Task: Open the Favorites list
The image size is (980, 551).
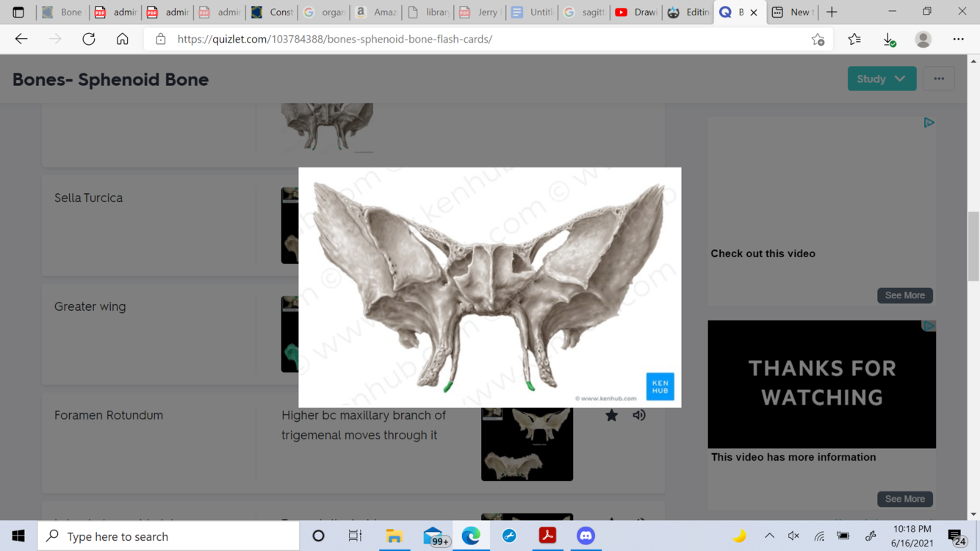Action: pos(854,39)
